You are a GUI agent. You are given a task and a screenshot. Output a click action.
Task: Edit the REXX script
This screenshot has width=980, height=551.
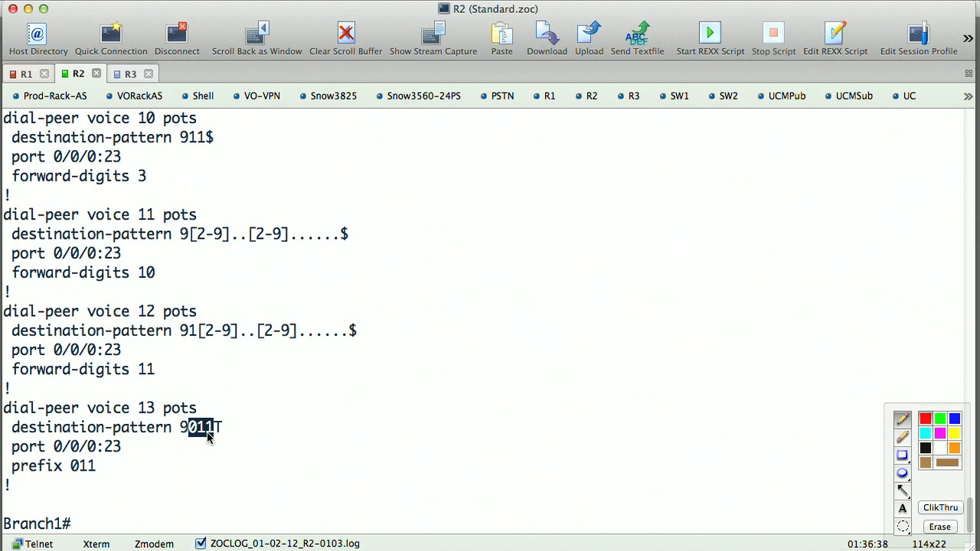835,39
